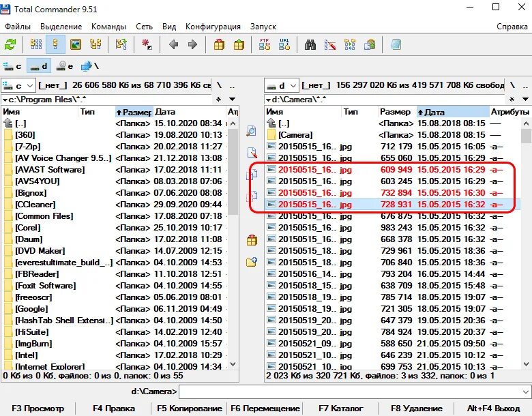Sort left panel by Размер column header
532x416 pixels.
pos(134,112)
